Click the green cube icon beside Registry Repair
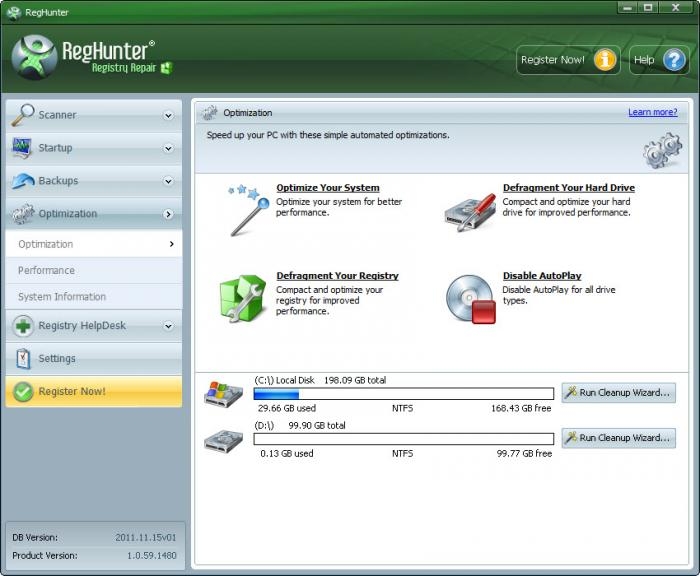700x576 pixels. (x=167, y=68)
